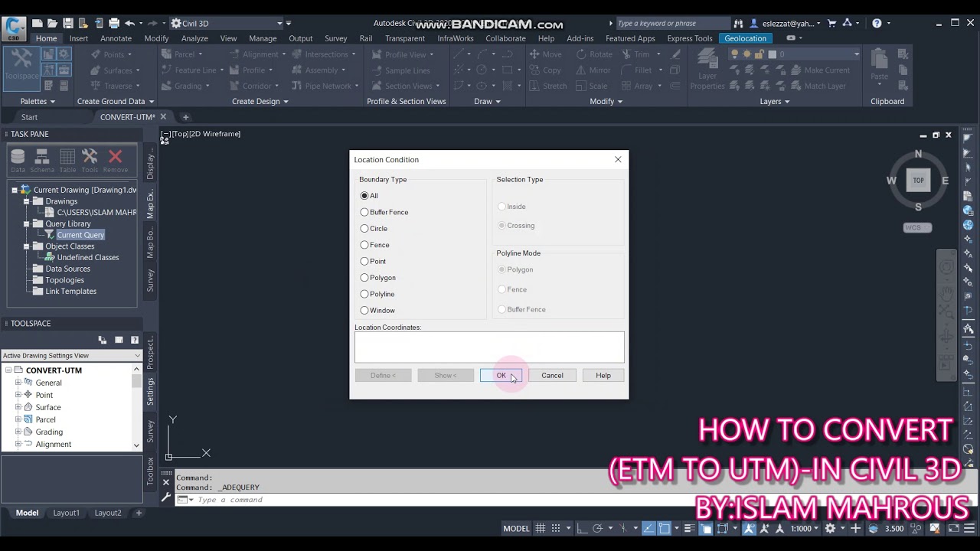Click Cancel in Location Condition dialog
This screenshot has width=980, height=551.
coord(552,376)
